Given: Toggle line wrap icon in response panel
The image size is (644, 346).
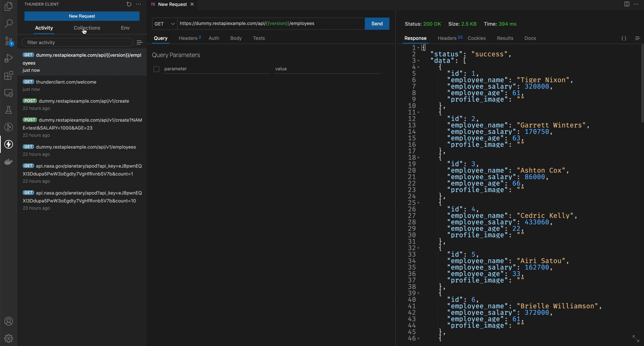Looking at the screenshot, I should click(638, 38).
